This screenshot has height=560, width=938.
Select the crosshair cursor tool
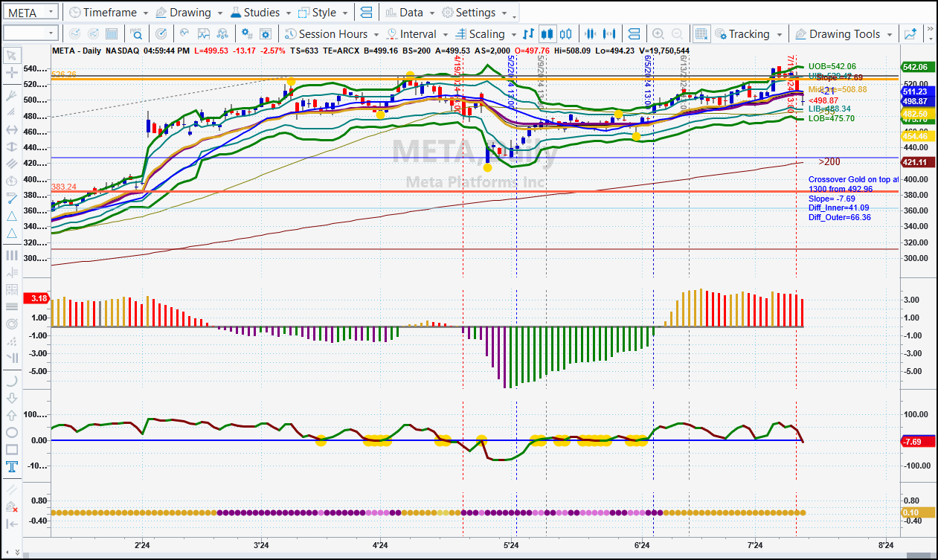[x=12, y=73]
